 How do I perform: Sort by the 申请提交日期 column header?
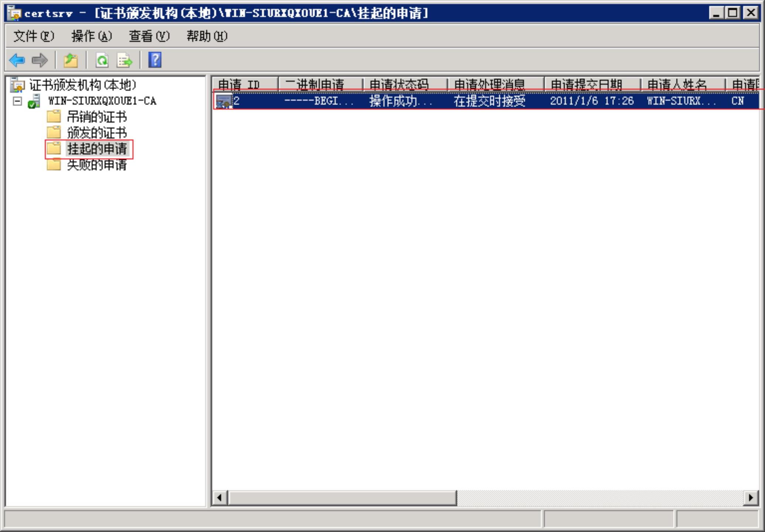592,85
